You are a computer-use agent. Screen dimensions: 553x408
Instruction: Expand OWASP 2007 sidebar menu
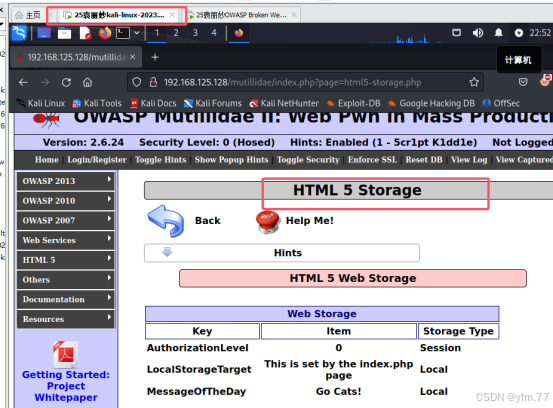tap(66, 220)
